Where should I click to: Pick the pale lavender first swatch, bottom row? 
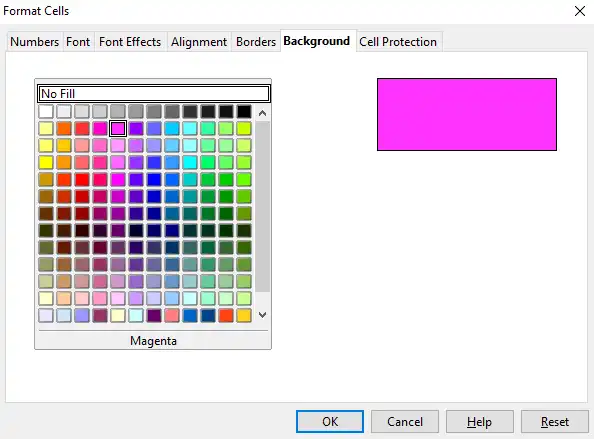pyautogui.click(x=46, y=316)
